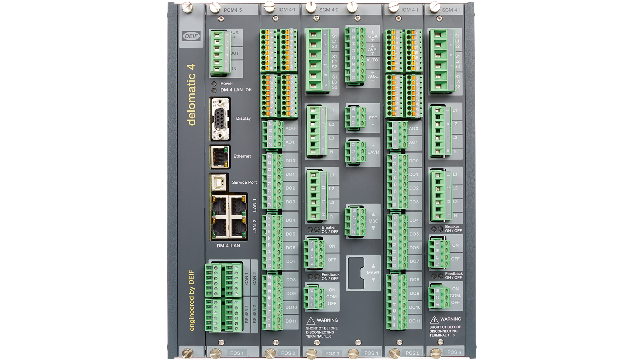Click the Ethernet RJ45 port
Viewport: 644px width, 362px height.
click(220, 157)
